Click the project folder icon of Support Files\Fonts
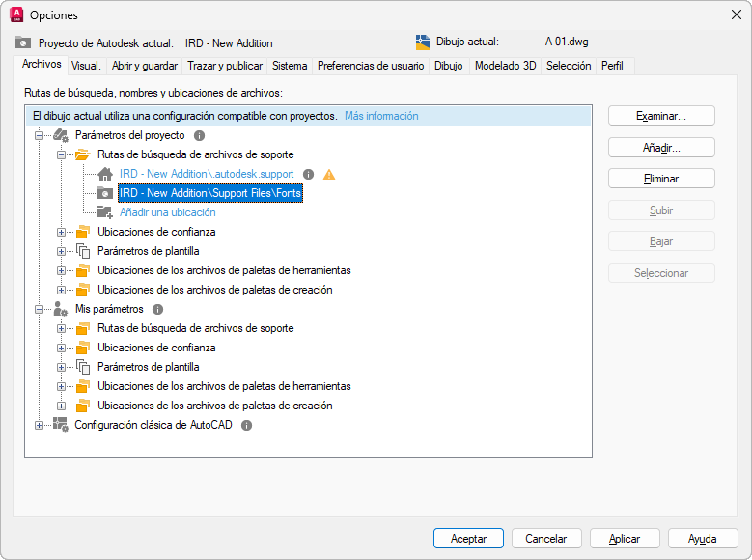 coord(105,193)
